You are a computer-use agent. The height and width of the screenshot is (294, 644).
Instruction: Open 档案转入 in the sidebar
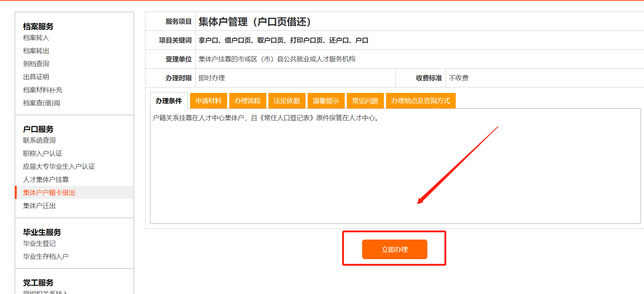click(36, 38)
